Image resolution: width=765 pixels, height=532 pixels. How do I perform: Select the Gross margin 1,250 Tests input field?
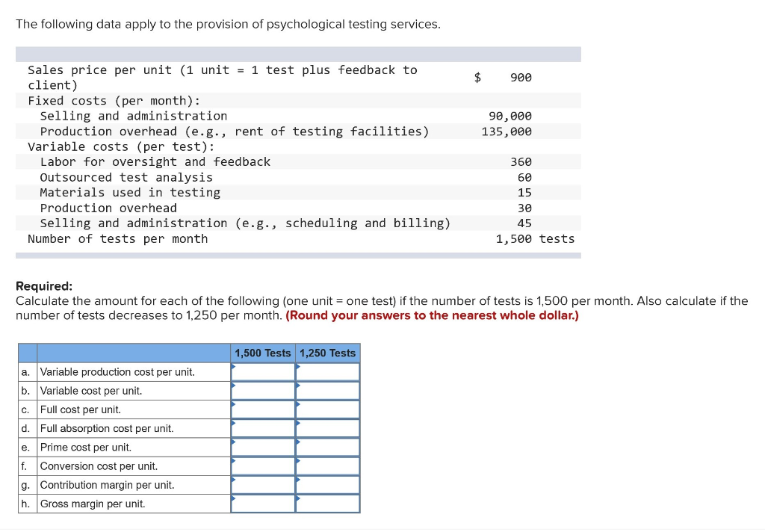[327, 503]
